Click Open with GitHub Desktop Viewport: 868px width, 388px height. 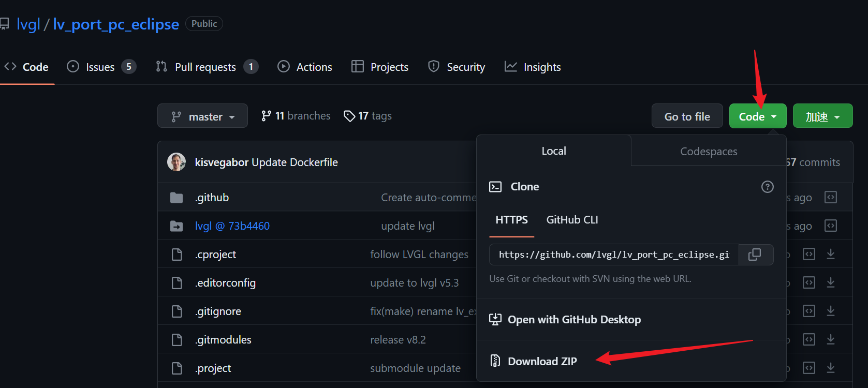coord(574,320)
